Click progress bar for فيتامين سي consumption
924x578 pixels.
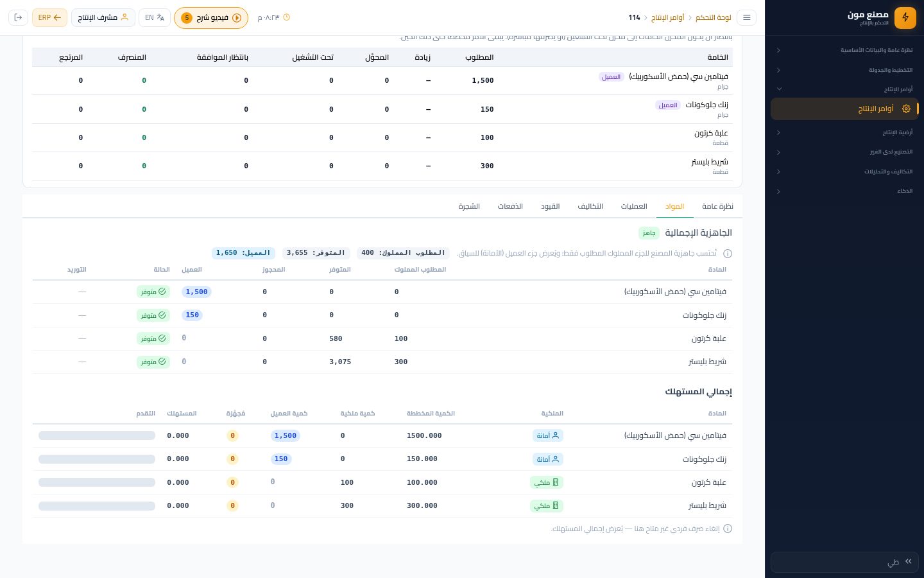click(97, 435)
